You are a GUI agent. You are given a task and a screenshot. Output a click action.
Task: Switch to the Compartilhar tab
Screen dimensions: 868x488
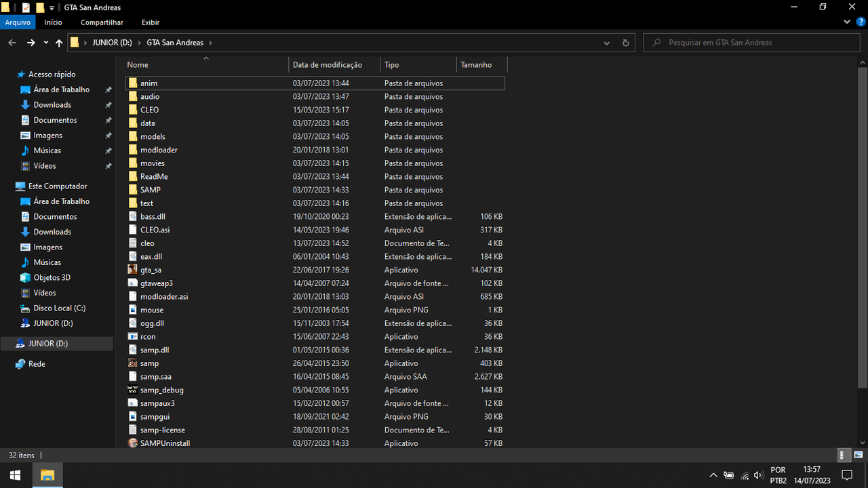point(102,22)
